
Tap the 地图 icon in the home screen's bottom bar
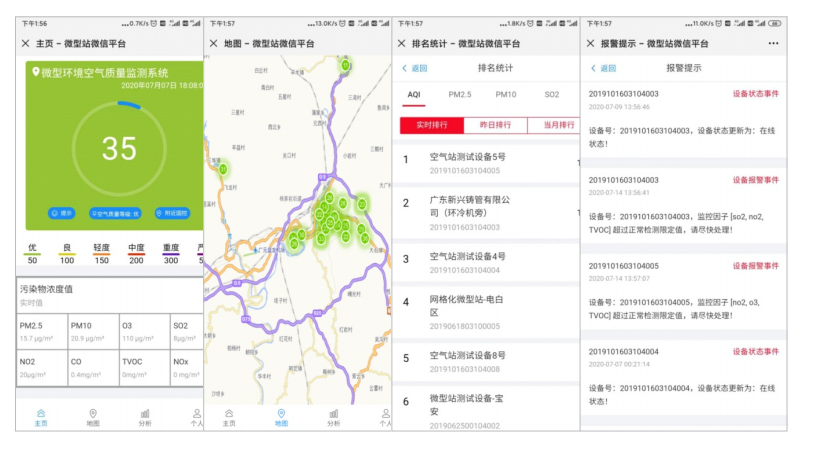click(x=93, y=415)
